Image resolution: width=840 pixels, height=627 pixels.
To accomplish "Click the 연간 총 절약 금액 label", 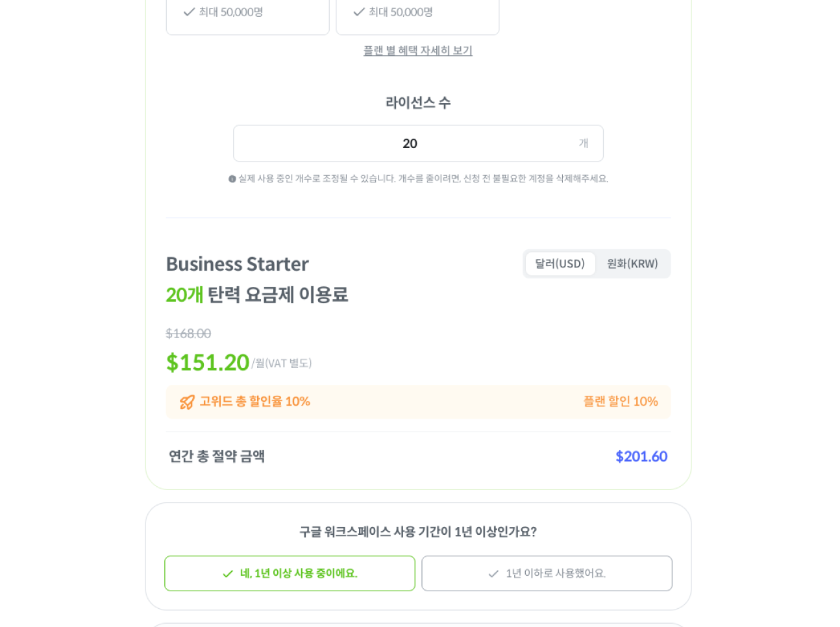I will pyautogui.click(x=217, y=456).
